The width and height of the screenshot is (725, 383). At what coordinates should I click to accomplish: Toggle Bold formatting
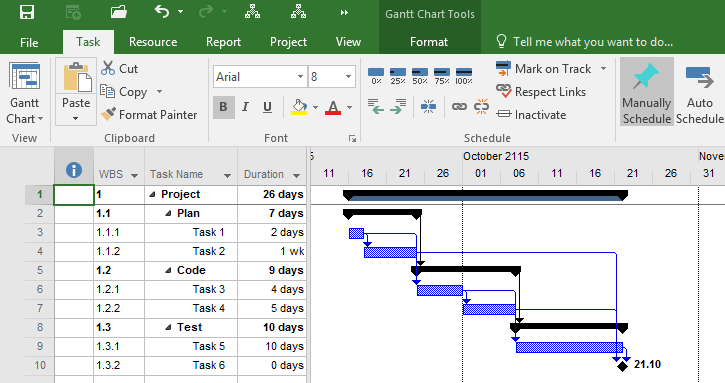223,107
